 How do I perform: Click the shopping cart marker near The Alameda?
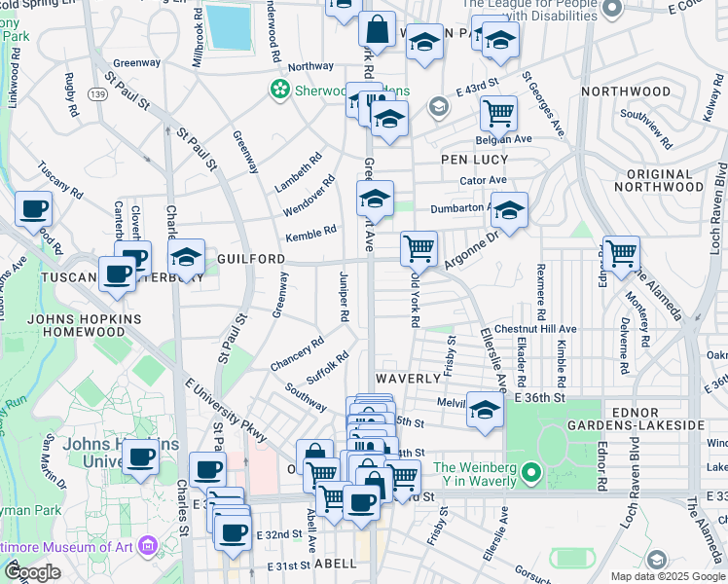(x=621, y=253)
